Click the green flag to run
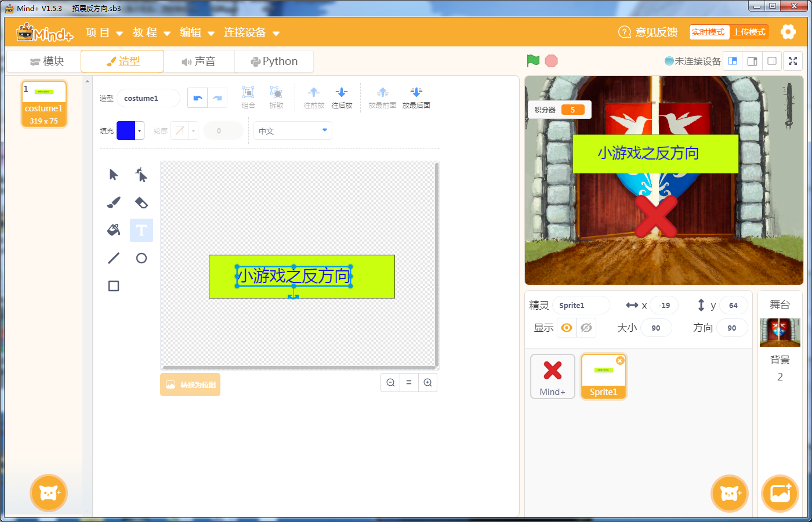 [x=533, y=60]
